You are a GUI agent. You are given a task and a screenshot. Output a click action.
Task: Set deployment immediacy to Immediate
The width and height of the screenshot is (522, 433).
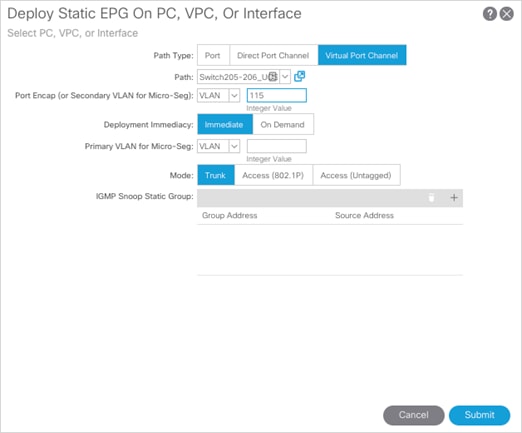[225, 124]
